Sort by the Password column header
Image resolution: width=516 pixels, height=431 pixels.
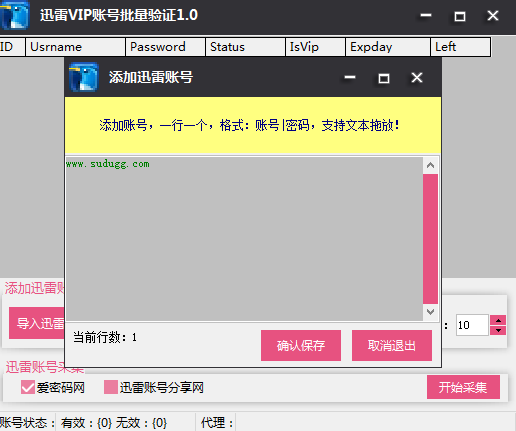165,47
